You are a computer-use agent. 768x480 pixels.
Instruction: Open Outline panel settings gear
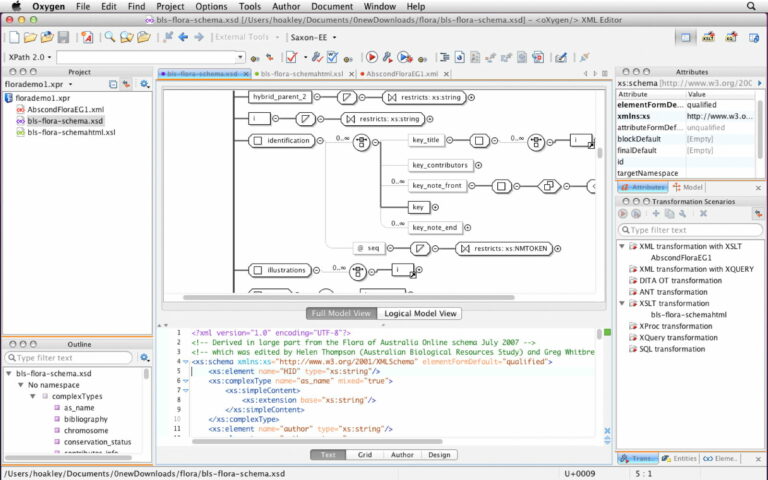click(144, 358)
